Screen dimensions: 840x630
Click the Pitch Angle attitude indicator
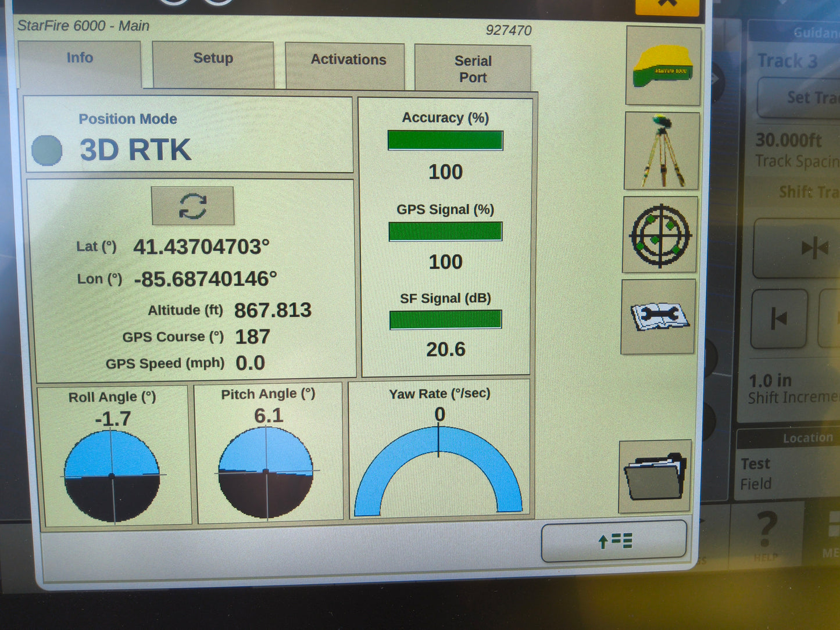(267, 471)
